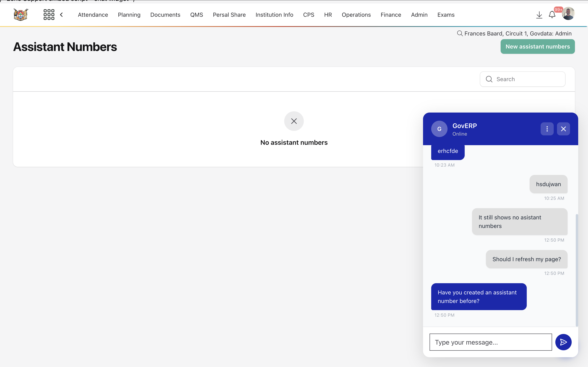The image size is (588, 367).
Task: Click the 99+ notification badge
Action: coord(559,9)
